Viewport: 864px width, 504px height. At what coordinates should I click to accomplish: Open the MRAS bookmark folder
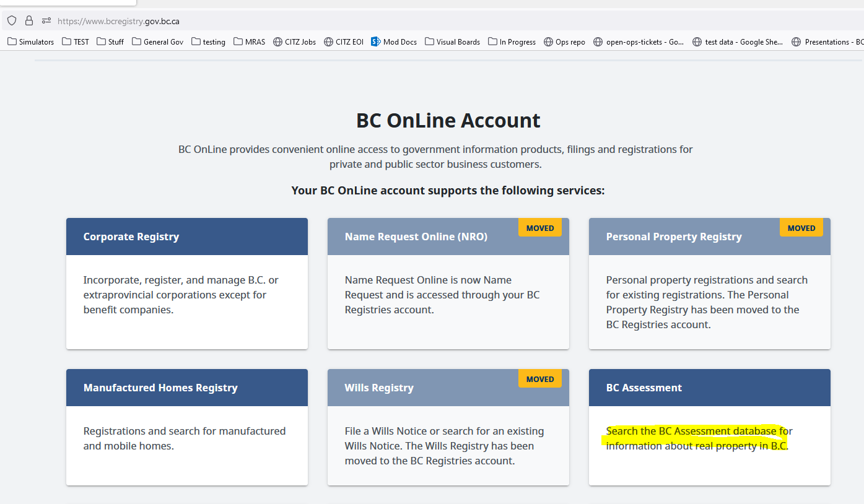(250, 42)
